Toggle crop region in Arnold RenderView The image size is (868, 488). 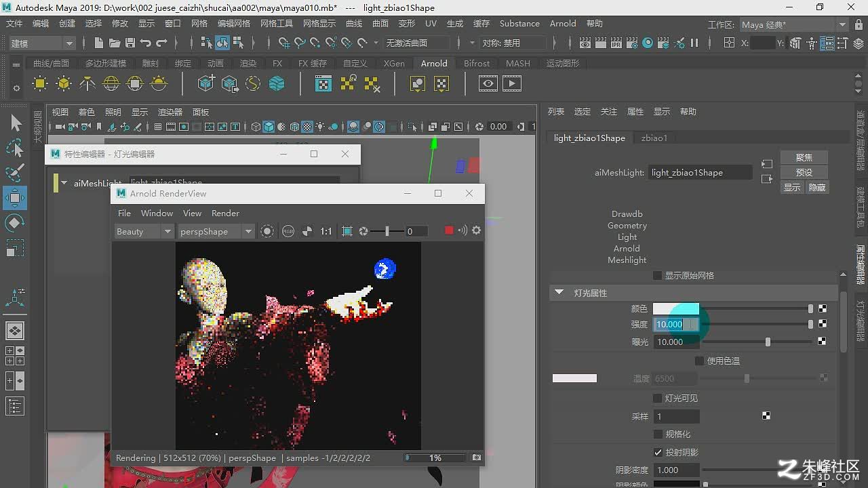(347, 231)
